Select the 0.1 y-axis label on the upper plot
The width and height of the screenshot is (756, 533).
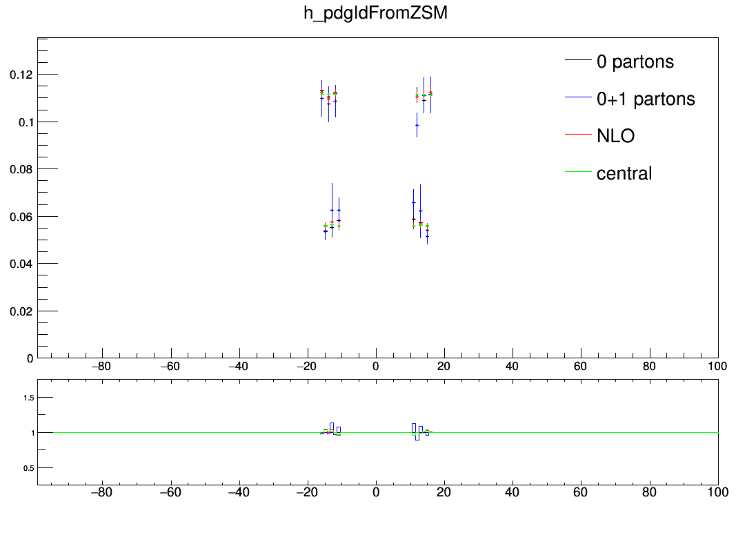tap(26, 123)
